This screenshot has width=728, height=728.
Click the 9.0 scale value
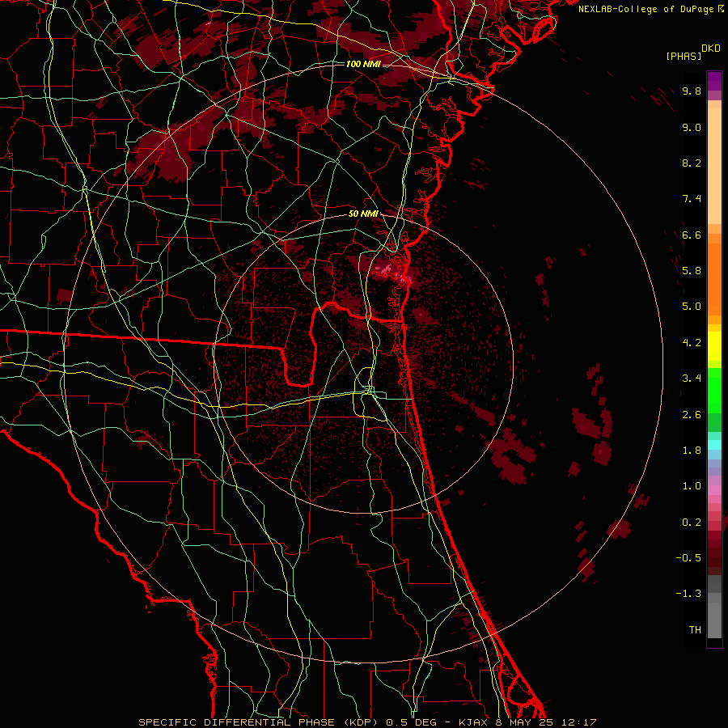(692, 127)
